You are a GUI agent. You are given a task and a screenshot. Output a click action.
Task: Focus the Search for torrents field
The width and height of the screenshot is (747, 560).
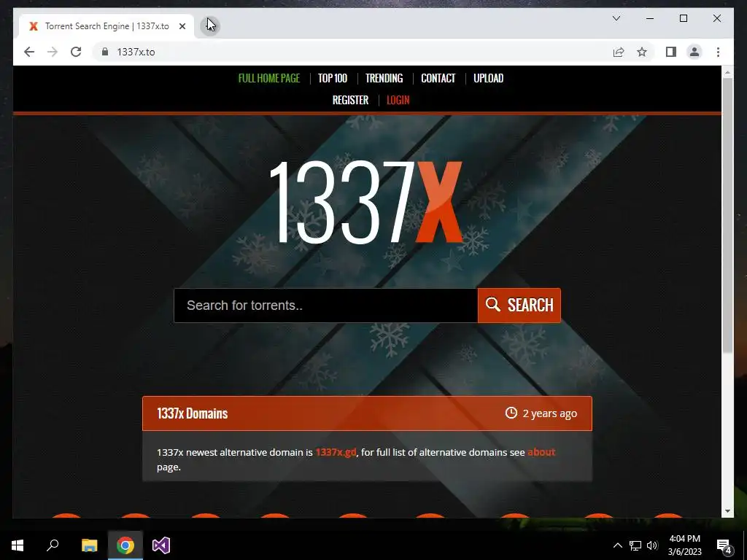point(326,306)
